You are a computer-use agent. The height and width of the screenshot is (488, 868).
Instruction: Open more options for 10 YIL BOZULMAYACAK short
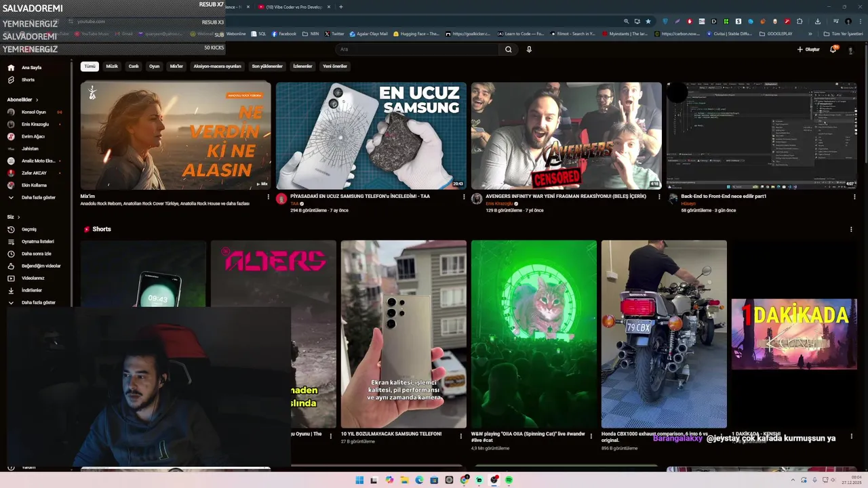pos(461,436)
